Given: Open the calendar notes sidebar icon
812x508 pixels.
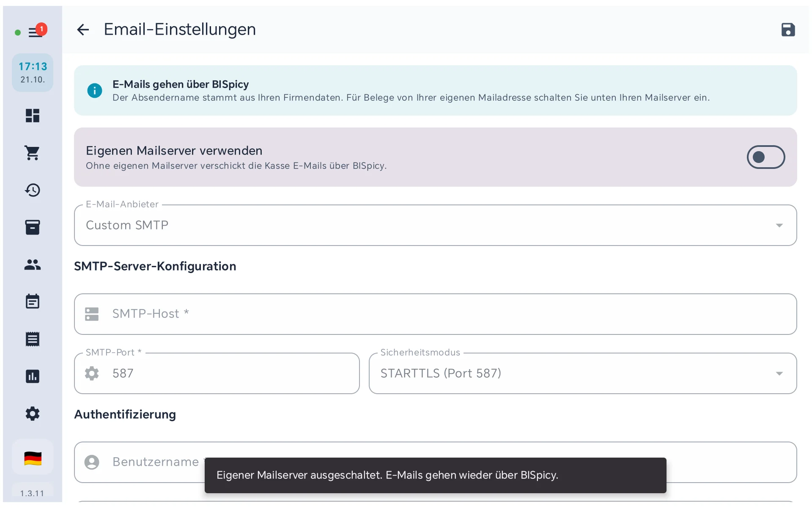Looking at the screenshot, I should point(33,302).
